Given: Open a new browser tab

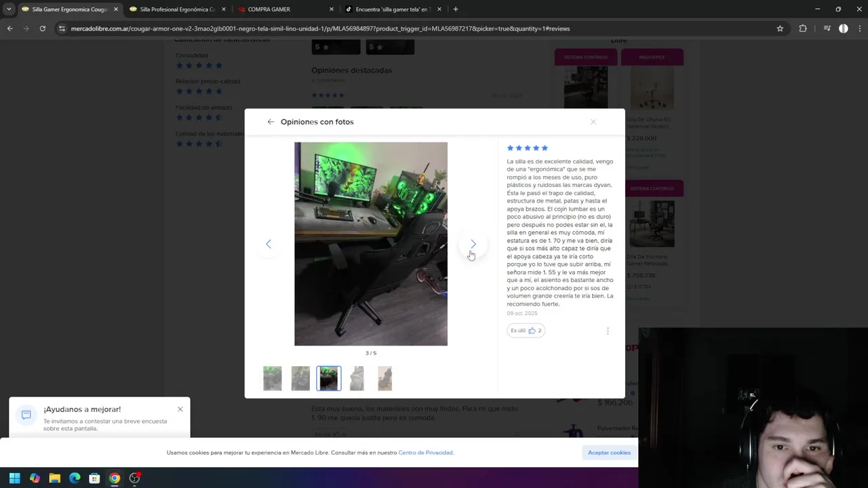Looking at the screenshot, I should click(x=456, y=9).
